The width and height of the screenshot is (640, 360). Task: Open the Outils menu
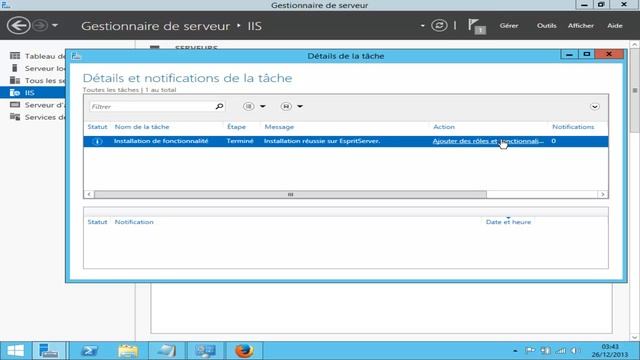point(547,25)
